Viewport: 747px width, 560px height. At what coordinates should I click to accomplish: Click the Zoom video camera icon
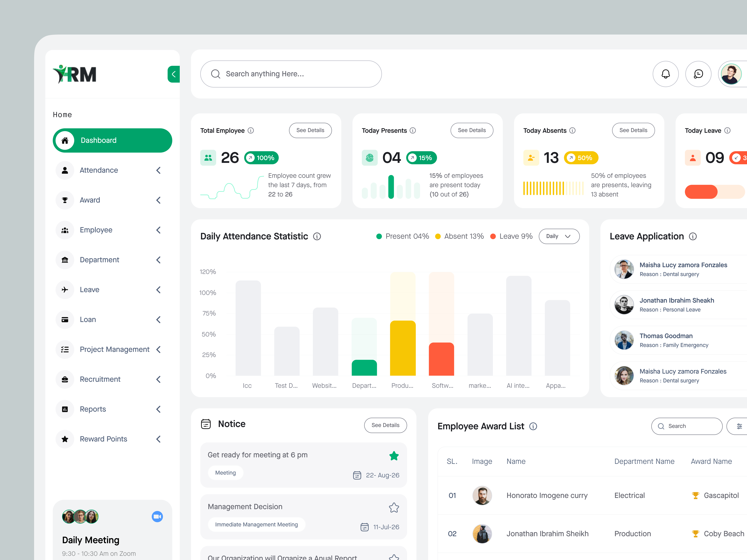pos(157,516)
